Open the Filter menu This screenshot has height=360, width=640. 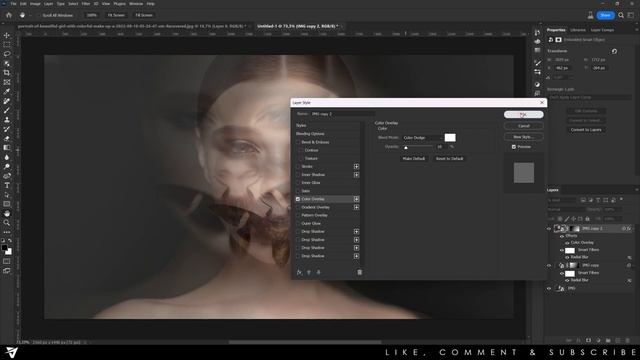[86, 4]
